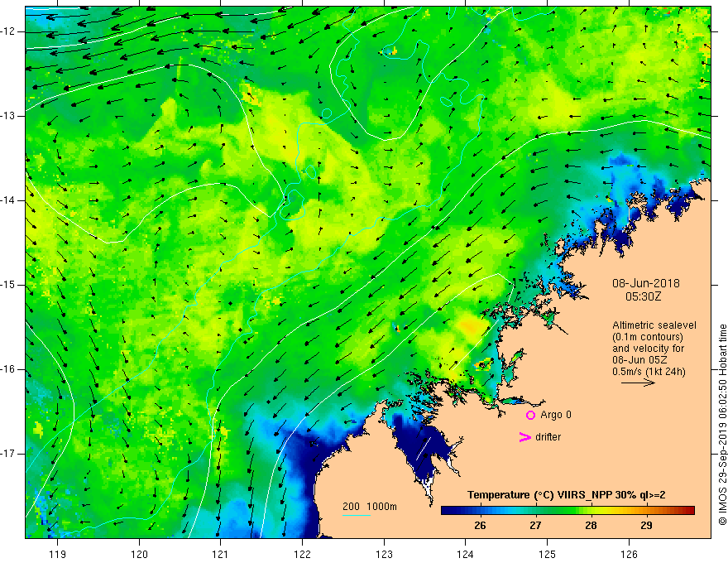
Task: Click the '0.5m/s (1kt 24h)' scale label
Action: tap(649, 372)
